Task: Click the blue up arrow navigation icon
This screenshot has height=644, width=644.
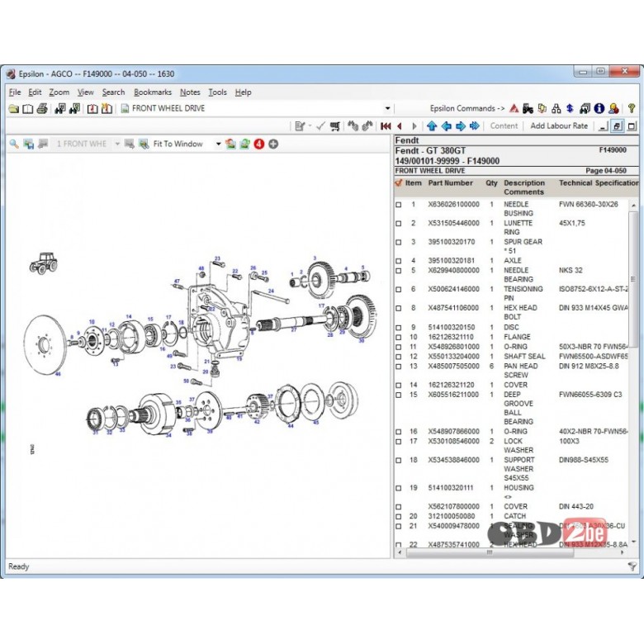Action: click(x=431, y=126)
